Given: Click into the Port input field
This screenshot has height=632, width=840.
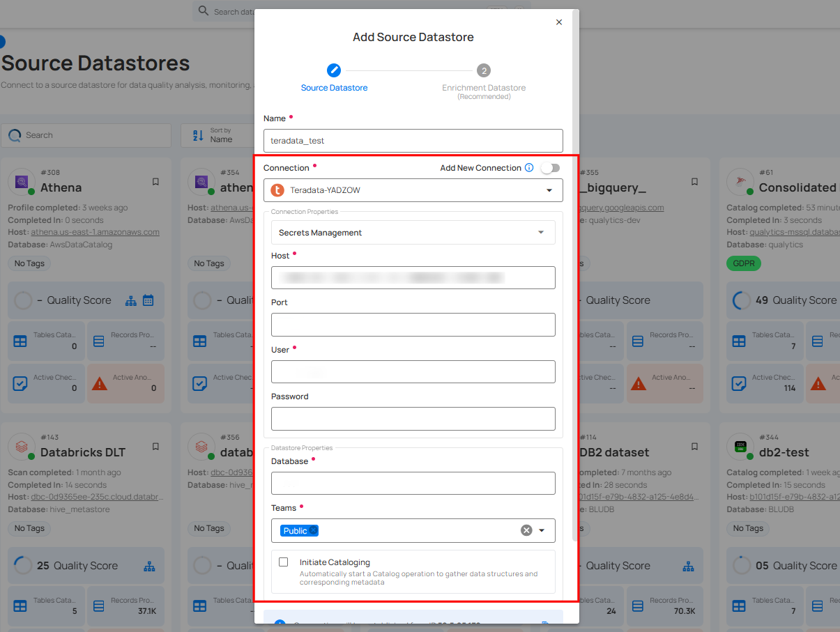Looking at the screenshot, I should coord(413,325).
